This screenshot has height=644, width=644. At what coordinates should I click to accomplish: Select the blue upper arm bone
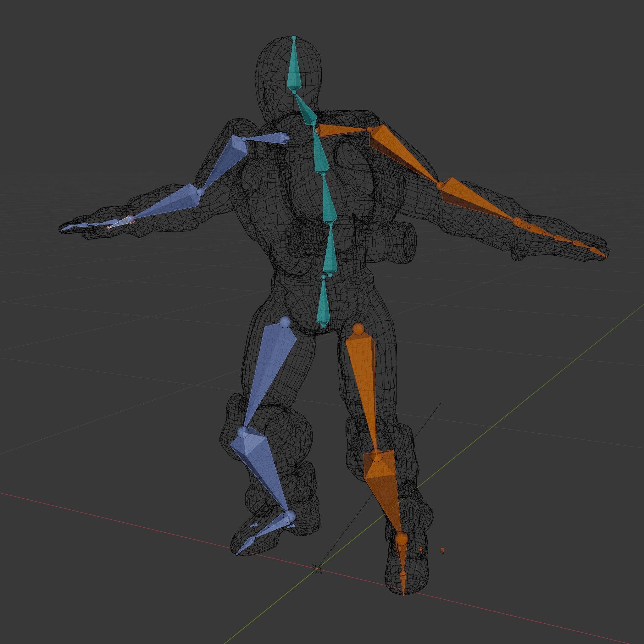click(227, 162)
